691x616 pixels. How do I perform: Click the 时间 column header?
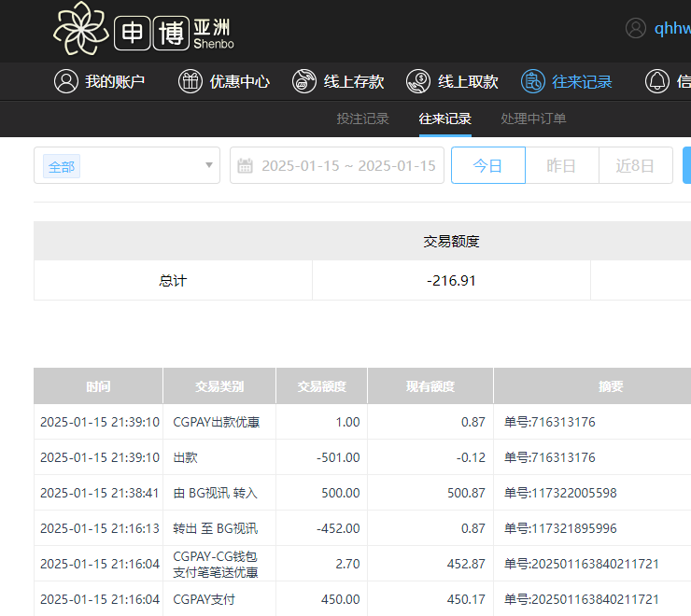[x=98, y=386]
